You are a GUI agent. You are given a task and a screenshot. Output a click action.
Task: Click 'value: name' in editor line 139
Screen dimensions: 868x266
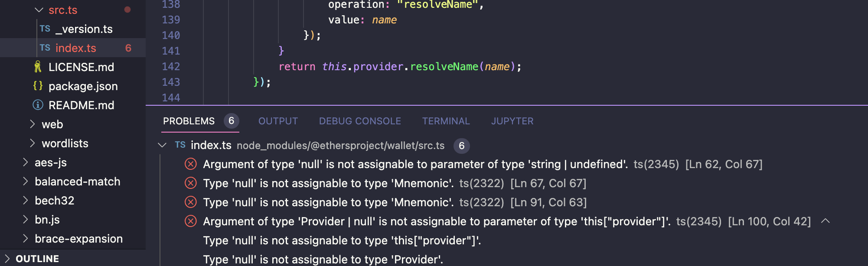point(362,19)
